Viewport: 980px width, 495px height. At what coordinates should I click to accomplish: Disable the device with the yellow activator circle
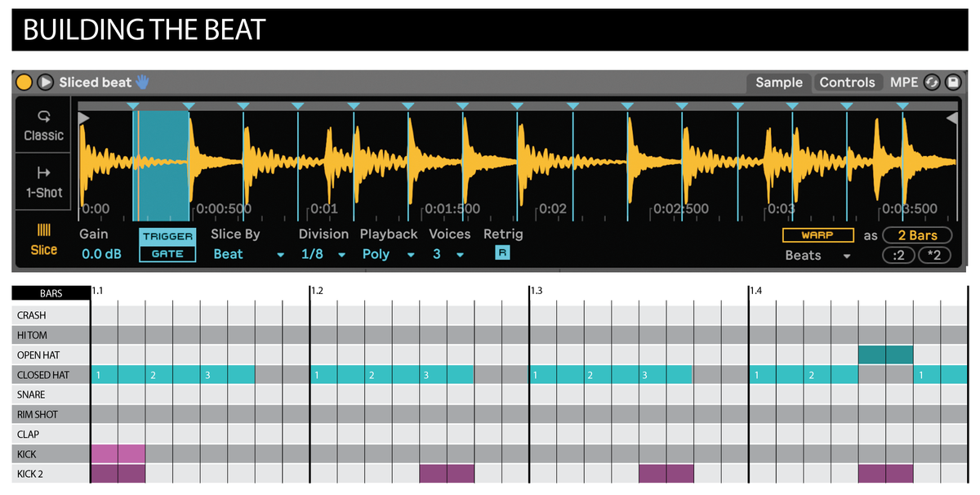pyautogui.click(x=24, y=82)
